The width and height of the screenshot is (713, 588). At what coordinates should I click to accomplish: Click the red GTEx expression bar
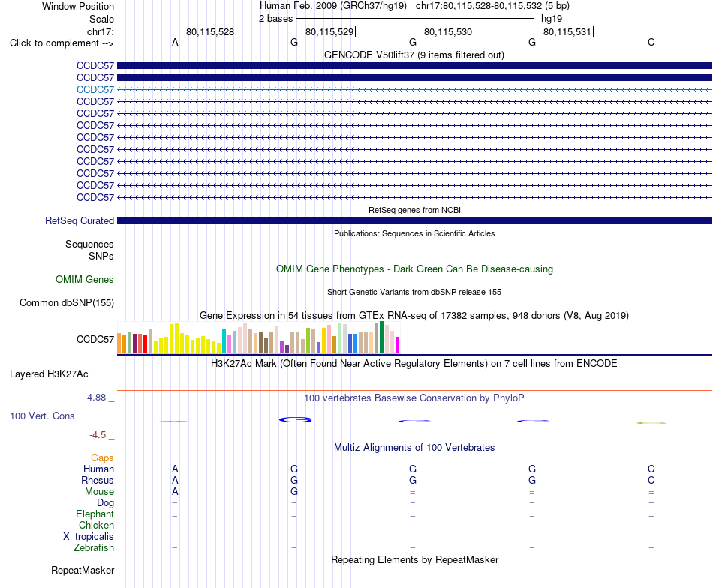pos(145,344)
